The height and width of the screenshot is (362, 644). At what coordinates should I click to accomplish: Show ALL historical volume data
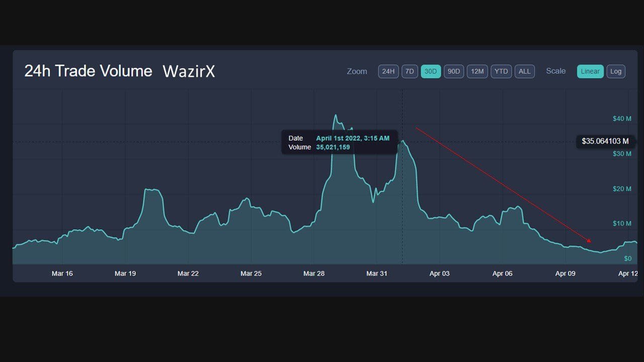coord(524,71)
